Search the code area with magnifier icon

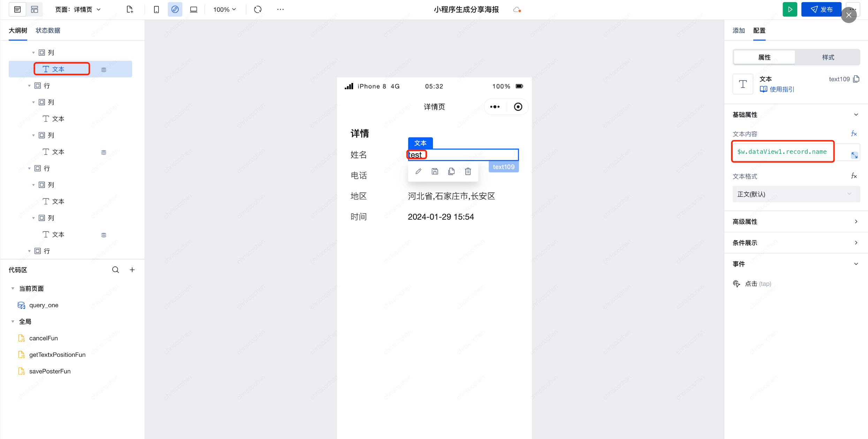pyautogui.click(x=115, y=270)
